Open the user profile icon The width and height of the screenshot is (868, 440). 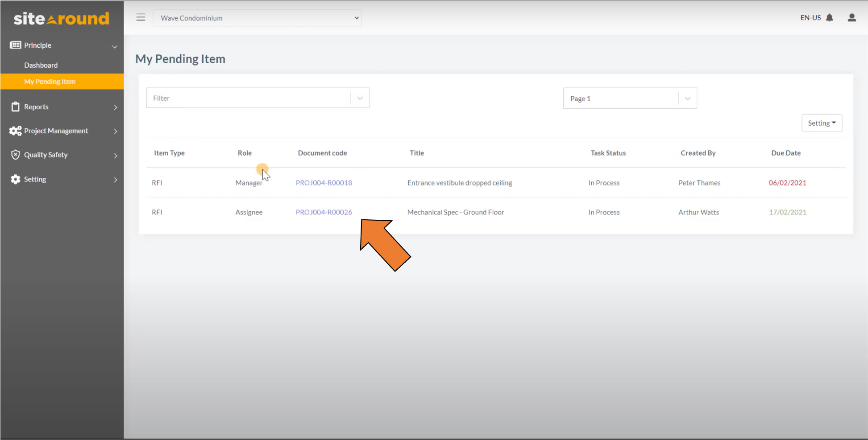tap(851, 18)
